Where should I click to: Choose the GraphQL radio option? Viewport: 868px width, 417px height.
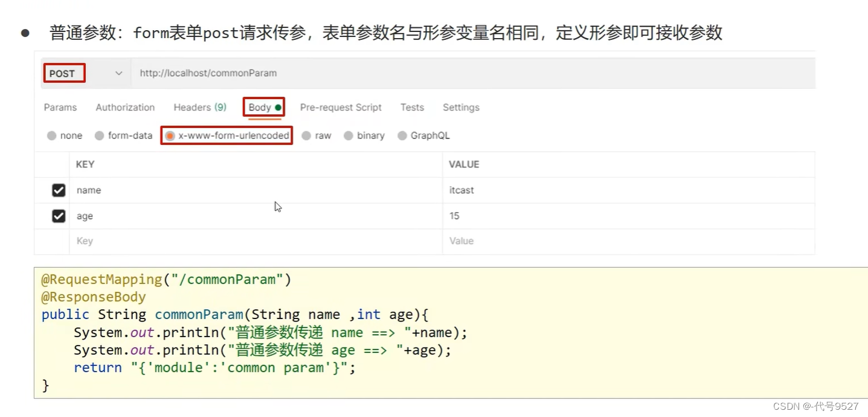point(402,136)
